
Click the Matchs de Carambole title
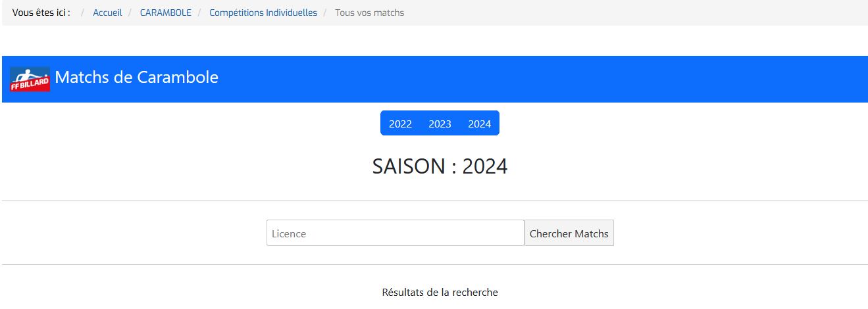[x=136, y=78]
